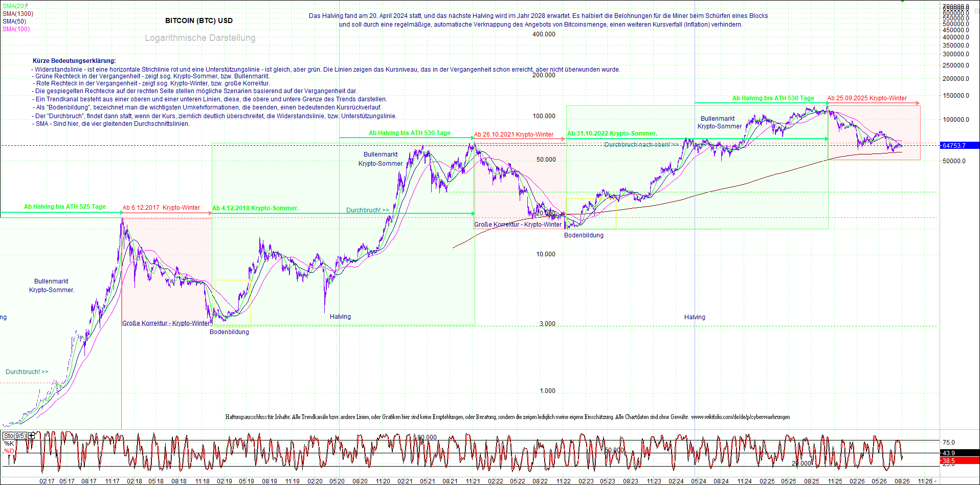
Task: Click the '02 20' date on the time axis
Action: coord(315,481)
